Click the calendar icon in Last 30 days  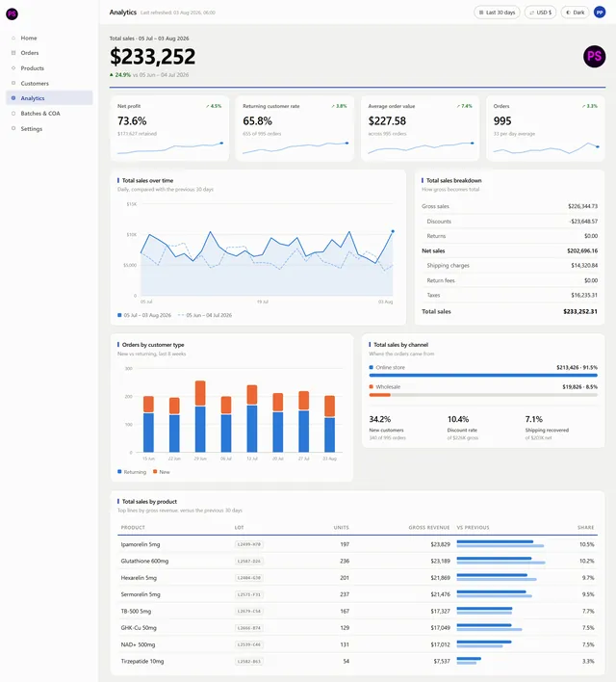click(481, 13)
